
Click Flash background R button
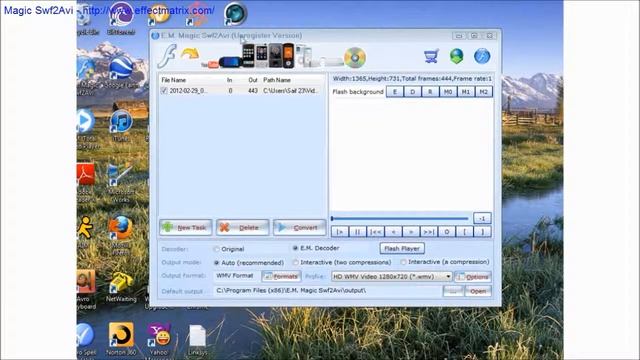pos(430,92)
